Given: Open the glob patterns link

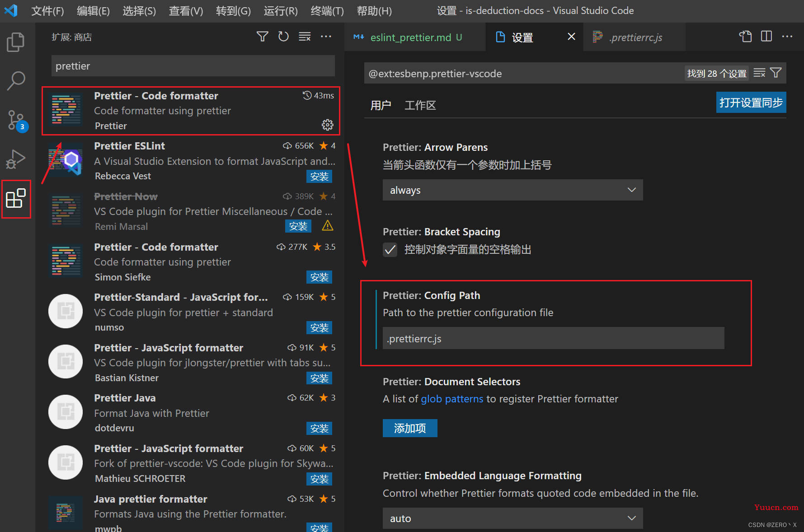Looking at the screenshot, I should 452,399.
